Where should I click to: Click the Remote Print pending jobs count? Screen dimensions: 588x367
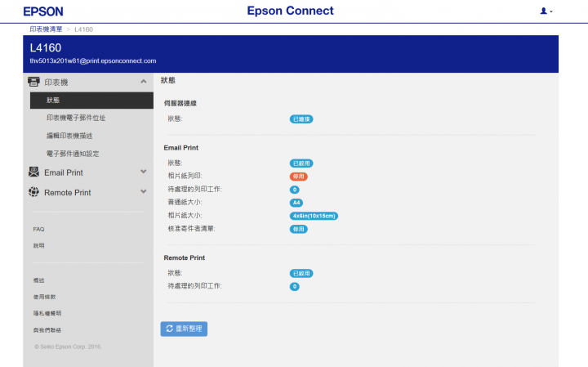pyautogui.click(x=294, y=286)
